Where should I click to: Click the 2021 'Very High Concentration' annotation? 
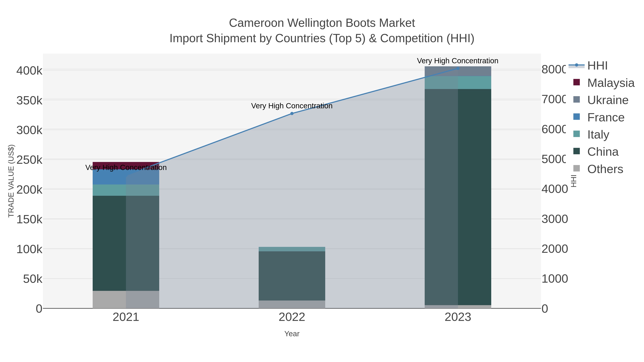[x=126, y=167]
